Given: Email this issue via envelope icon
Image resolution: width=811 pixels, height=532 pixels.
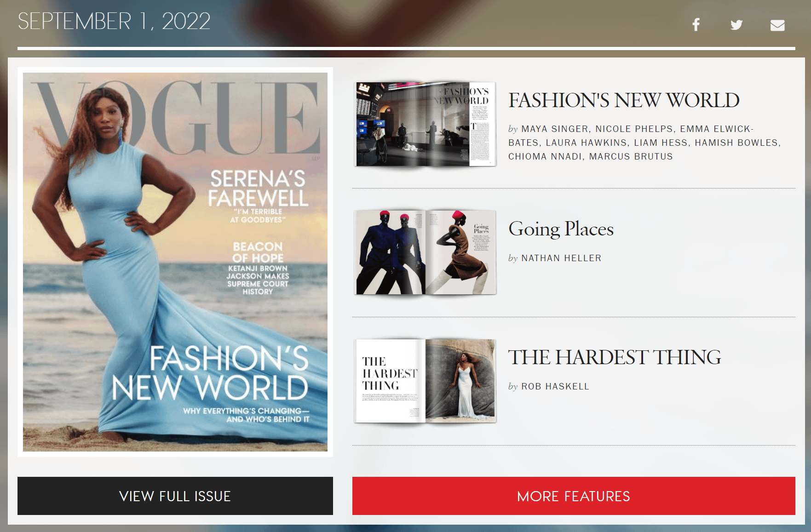Looking at the screenshot, I should (777, 24).
